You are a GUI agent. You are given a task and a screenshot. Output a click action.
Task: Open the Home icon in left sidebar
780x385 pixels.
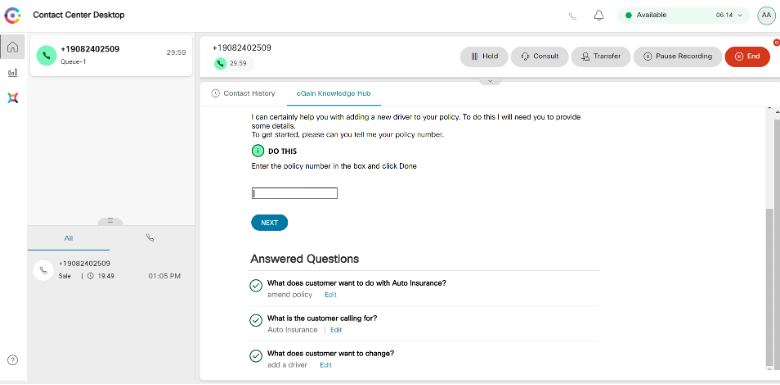point(13,47)
